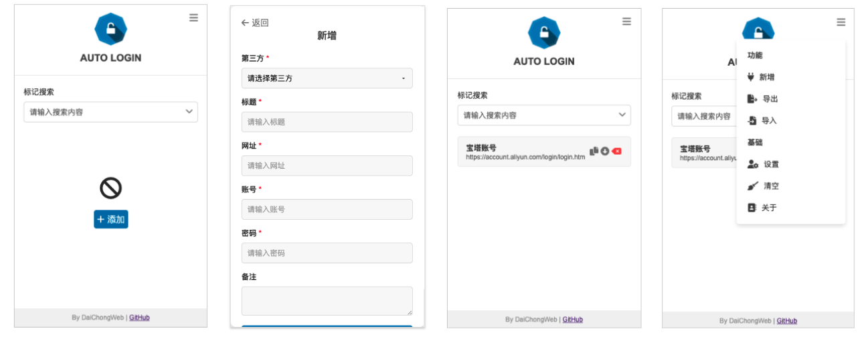This screenshot has height=337, width=868.
Task: Open hamburger menu in the empty-list panel
Action: point(193,18)
